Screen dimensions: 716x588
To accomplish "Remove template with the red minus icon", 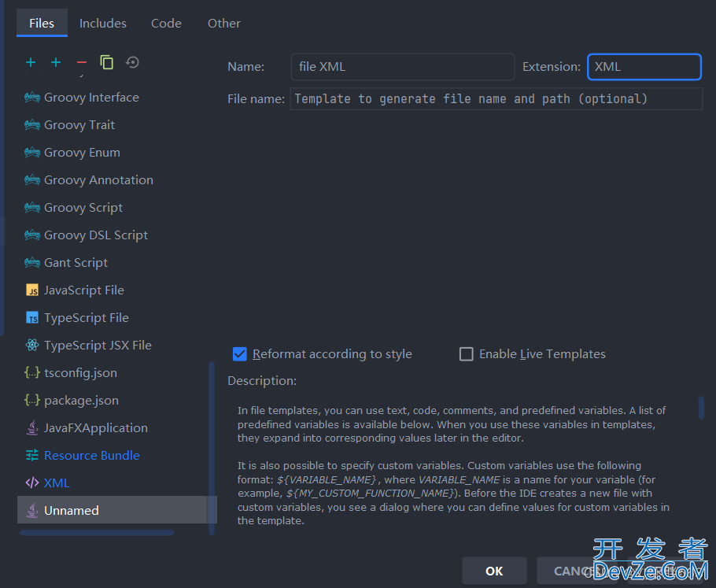I will (82, 62).
